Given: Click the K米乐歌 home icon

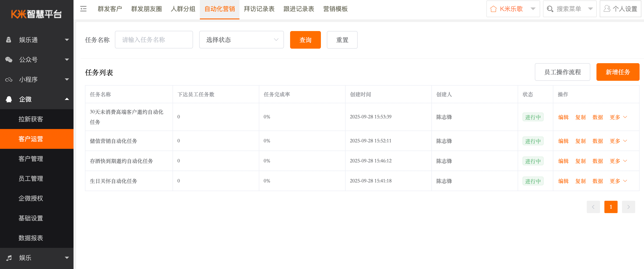Looking at the screenshot, I should tap(493, 9).
